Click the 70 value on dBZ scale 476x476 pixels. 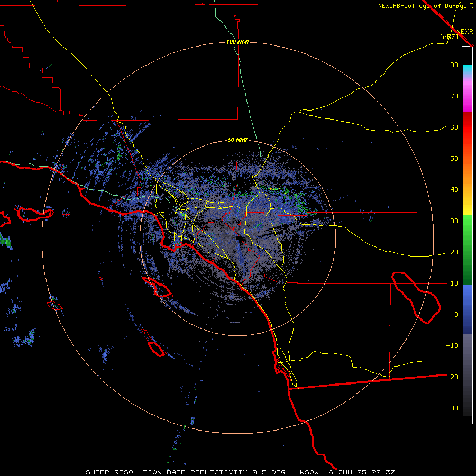tap(454, 96)
